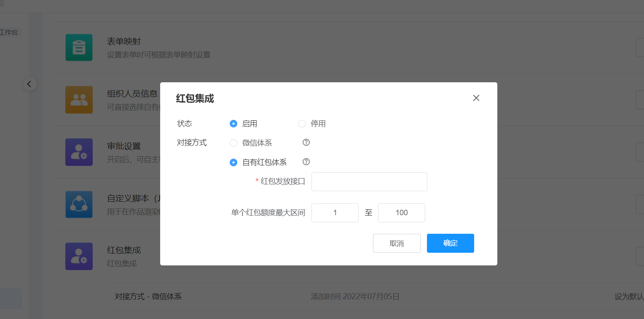Click the 审批设置 purple user-gear icon
Screen dimensions: 644x319
[79, 152]
